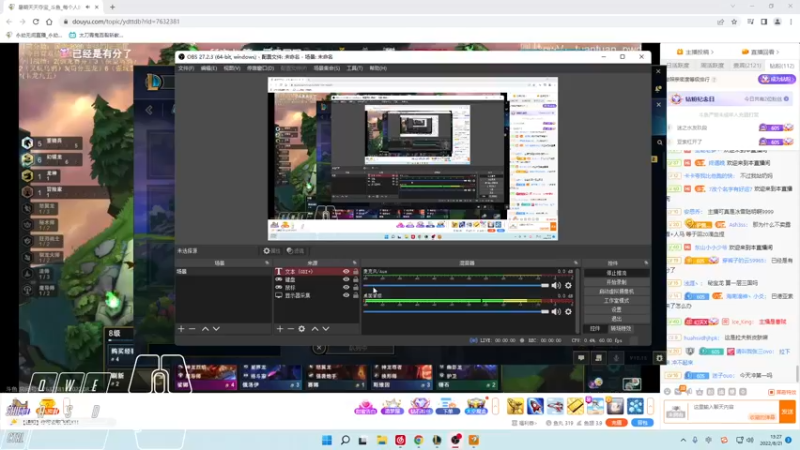The width and height of the screenshot is (800, 450).
Task: Reload the Chrome page
Action: coord(36,21)
